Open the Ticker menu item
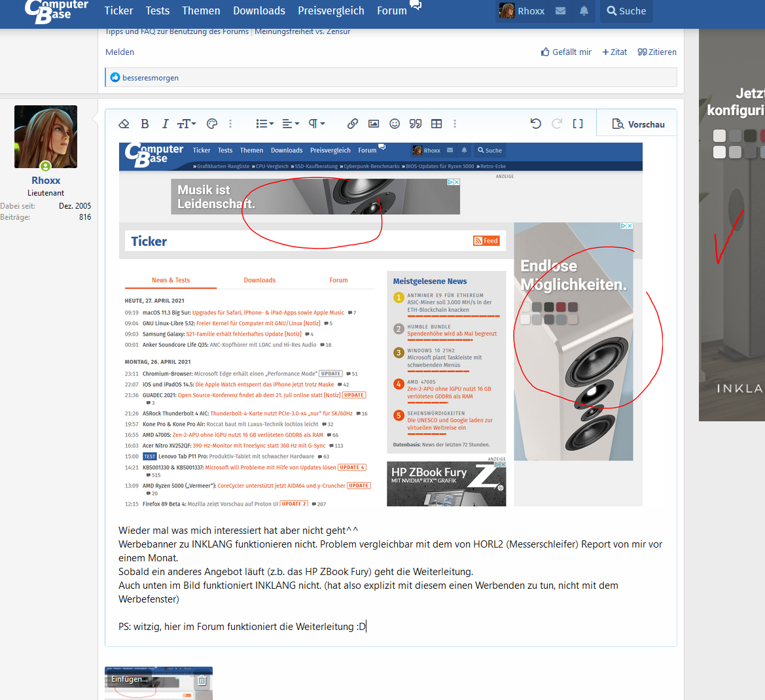The image size is (765, 700). tap(118, 10)
